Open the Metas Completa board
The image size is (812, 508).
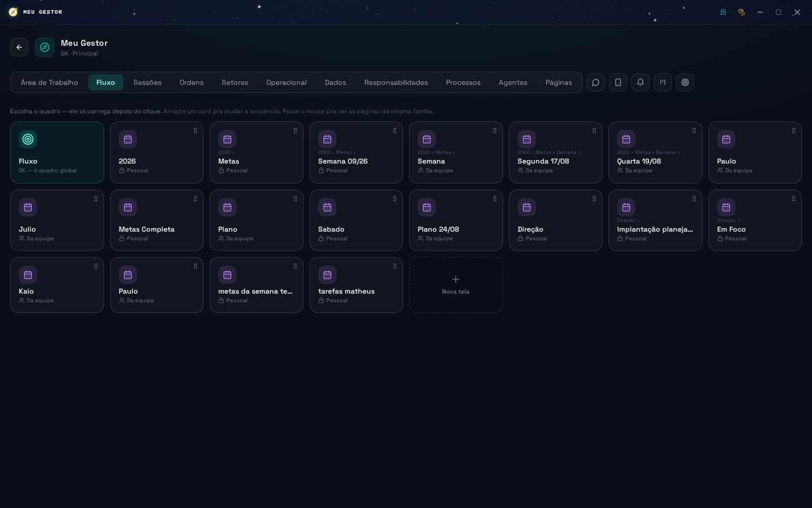pyautogui.click(x=157, y=220)
